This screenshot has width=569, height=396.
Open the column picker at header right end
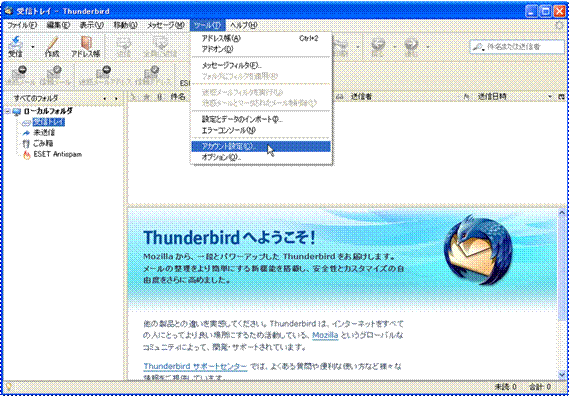[x=562, y=97]
